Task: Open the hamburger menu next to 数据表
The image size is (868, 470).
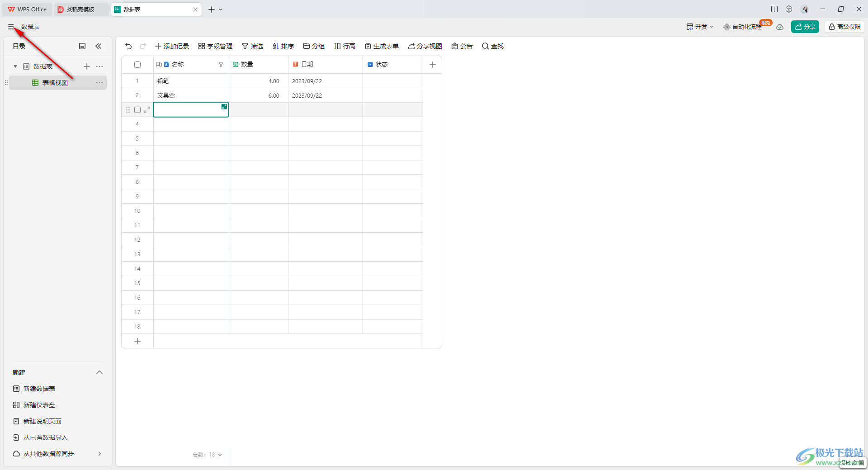Action: (11, 27)
